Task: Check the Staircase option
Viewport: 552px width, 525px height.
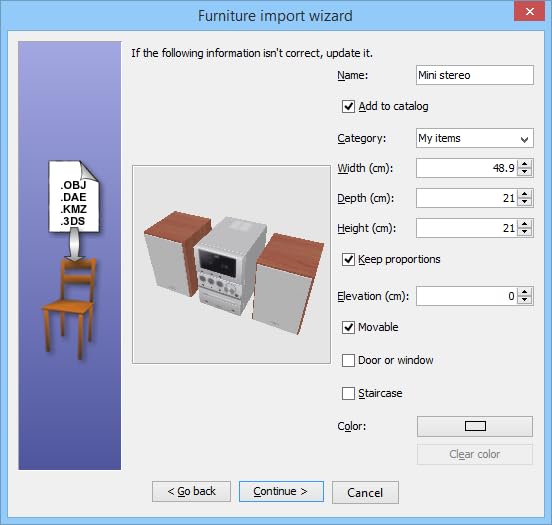Action: pyautogui.click(x=348, y=393)
